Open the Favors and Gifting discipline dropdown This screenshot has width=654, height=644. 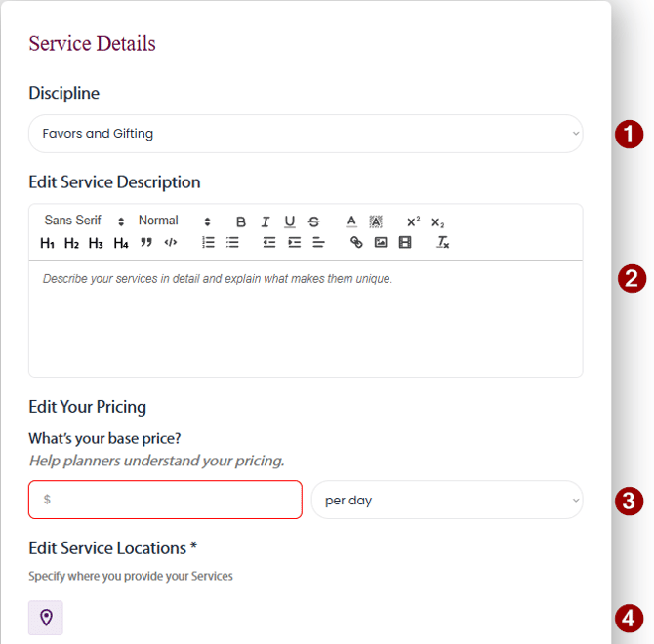pyautogui.click(x=305, y=134)
